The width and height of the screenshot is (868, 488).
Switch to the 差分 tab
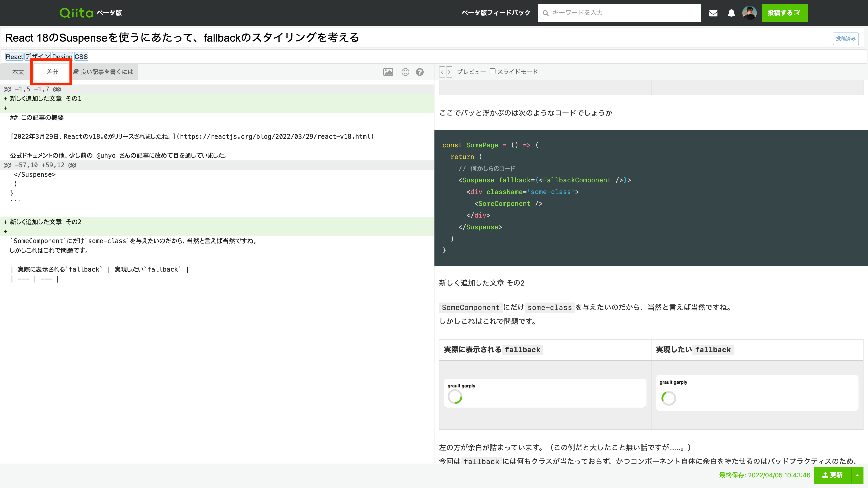tap(52, 72)
